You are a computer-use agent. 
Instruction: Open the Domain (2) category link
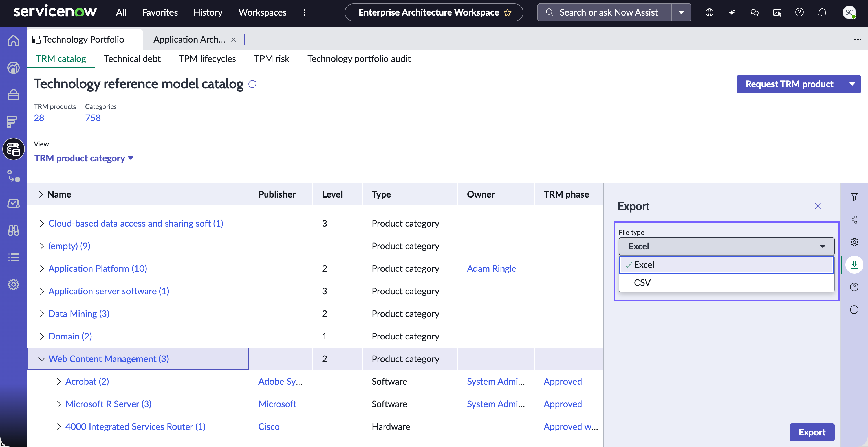point(70,336)
